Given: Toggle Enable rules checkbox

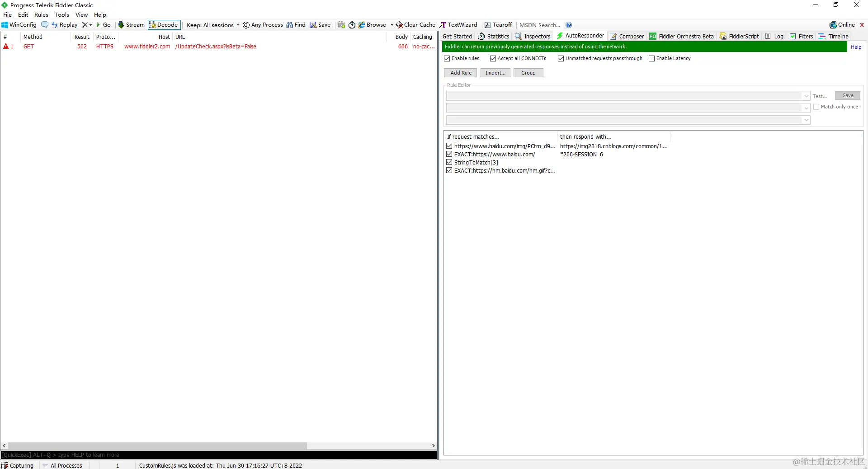Looking at the screenshot, I should pos(447,58).
